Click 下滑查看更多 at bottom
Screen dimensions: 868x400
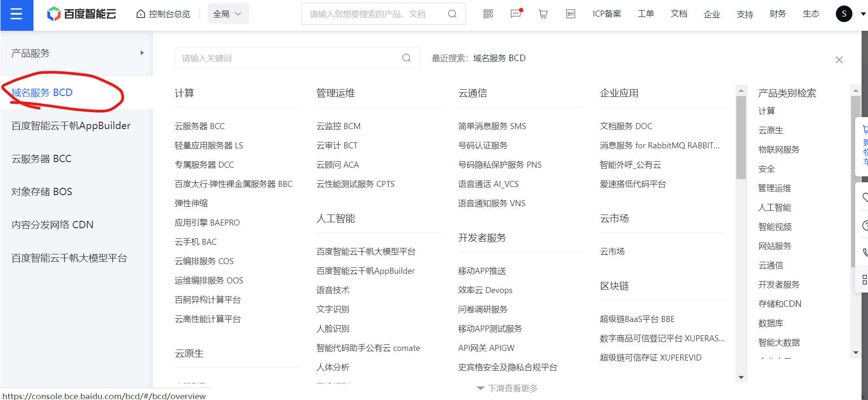[x=507, y=389]
